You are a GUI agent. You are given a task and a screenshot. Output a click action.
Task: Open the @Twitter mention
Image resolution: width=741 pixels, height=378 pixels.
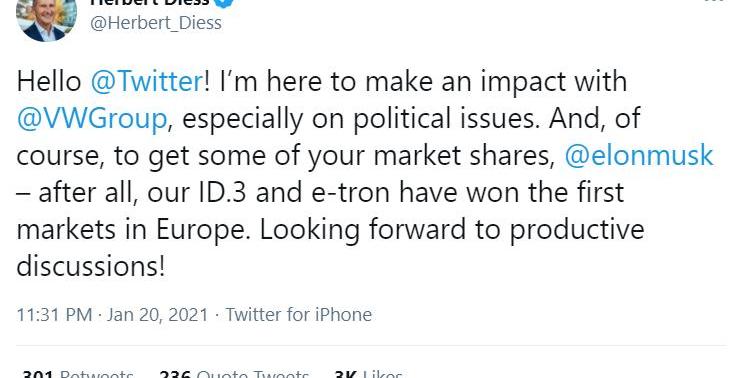[x=147, y=81]
